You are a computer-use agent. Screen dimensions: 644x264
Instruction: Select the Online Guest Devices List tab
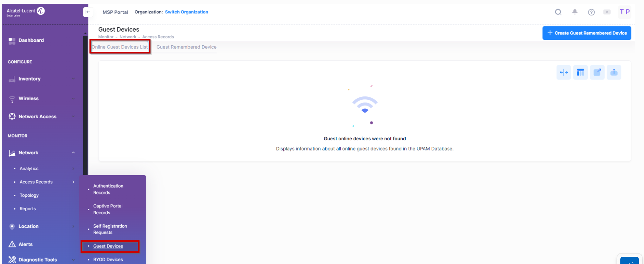[120, 47]
